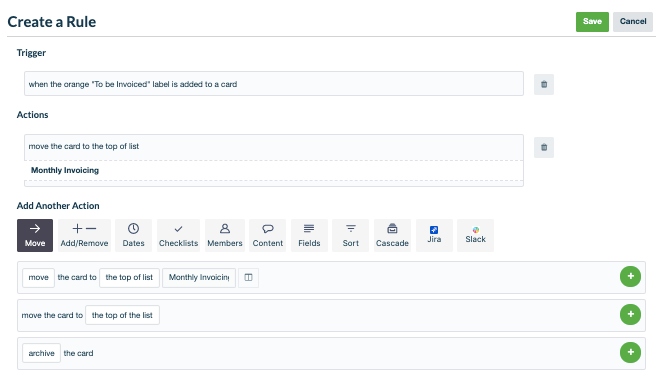Change the 'archive' option dropdown
The height and width of the screenshot is (387, 666).
click(x=41, y=353)
